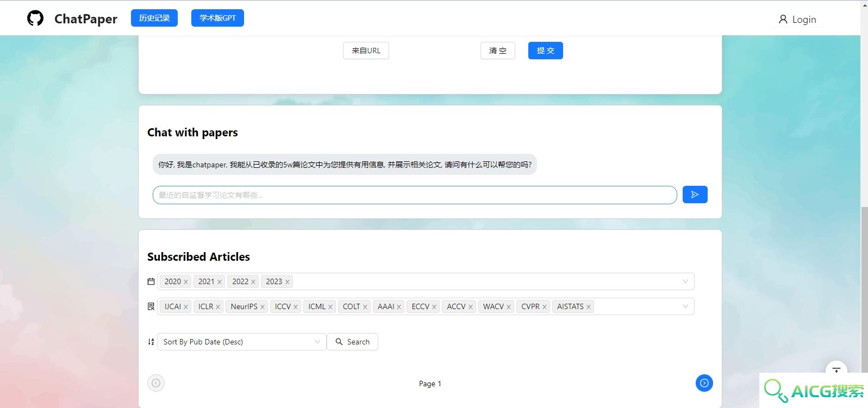Click the conference list icon
The height and width of the screenshot is (408, 868).
[151, 306]
